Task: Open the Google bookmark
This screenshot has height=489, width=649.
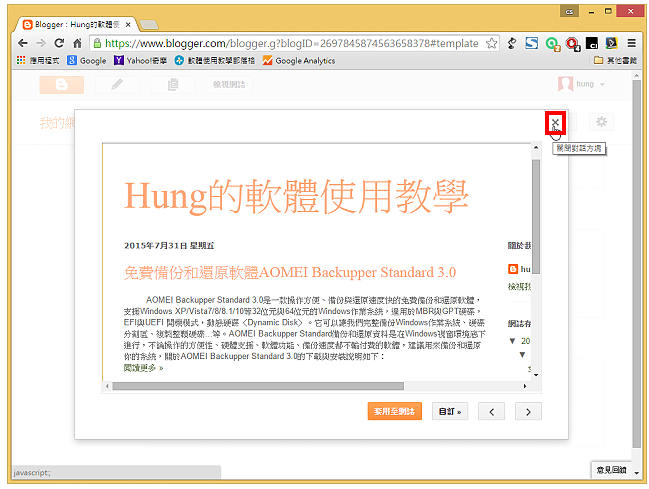Action: [x=87, y=60]
